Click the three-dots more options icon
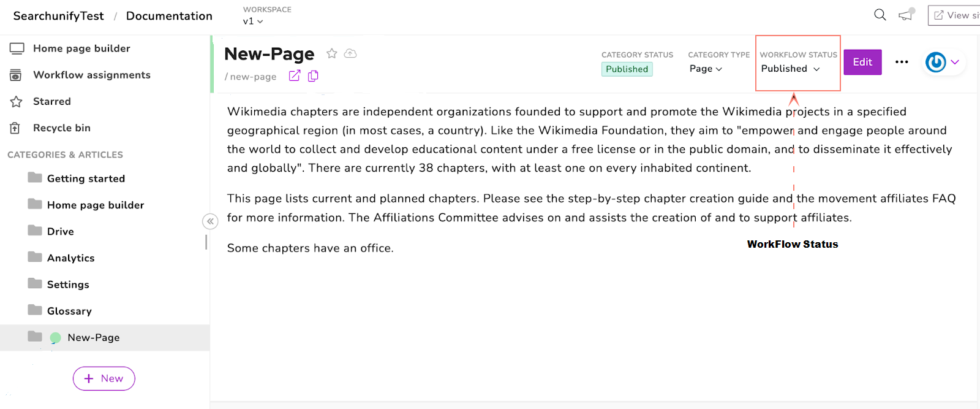 [902, 62]
